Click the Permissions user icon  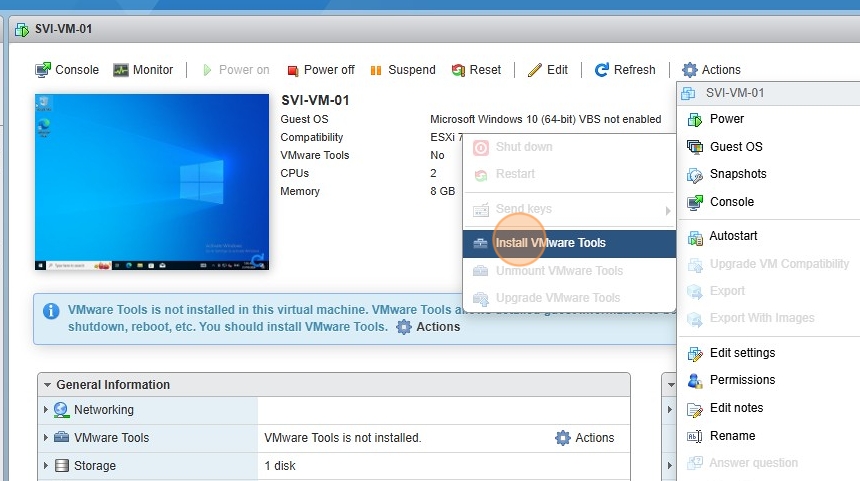tap(695, 381)
